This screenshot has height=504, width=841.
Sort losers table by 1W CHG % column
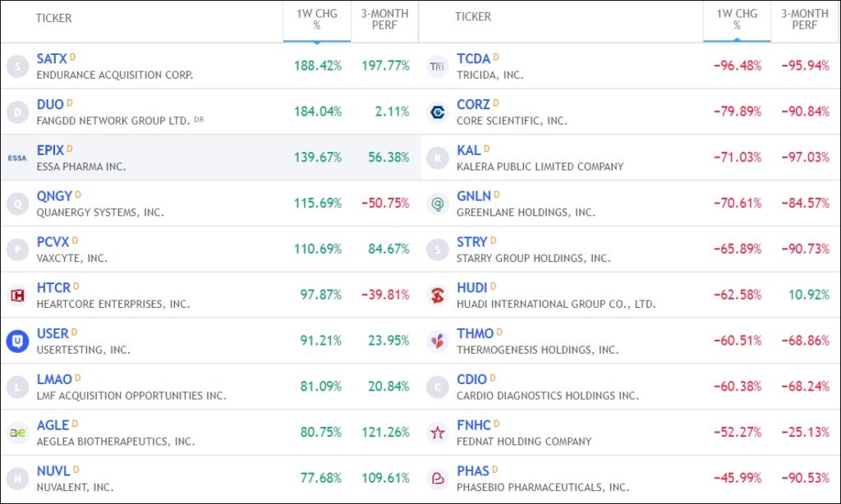pyautogui.click(x=737, y=20)
